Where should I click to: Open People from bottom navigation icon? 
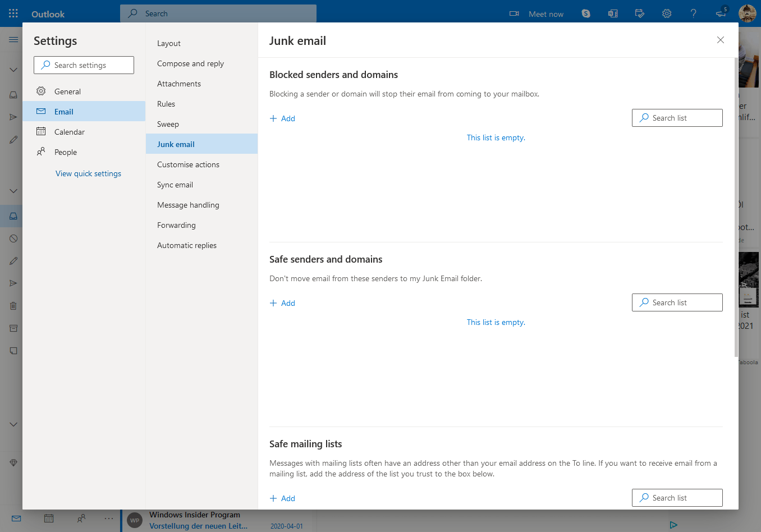[x=81, y=519]
